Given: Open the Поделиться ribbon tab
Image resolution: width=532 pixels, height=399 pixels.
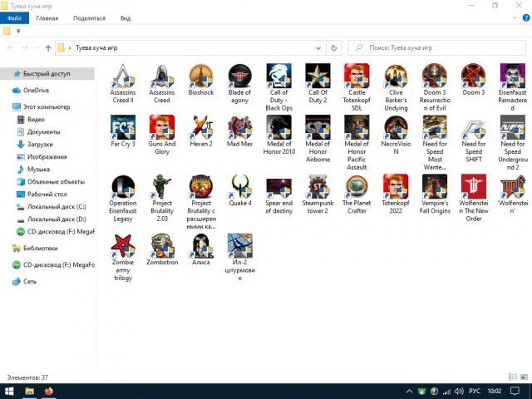Looking at the screenshot, I should point(89,18).
